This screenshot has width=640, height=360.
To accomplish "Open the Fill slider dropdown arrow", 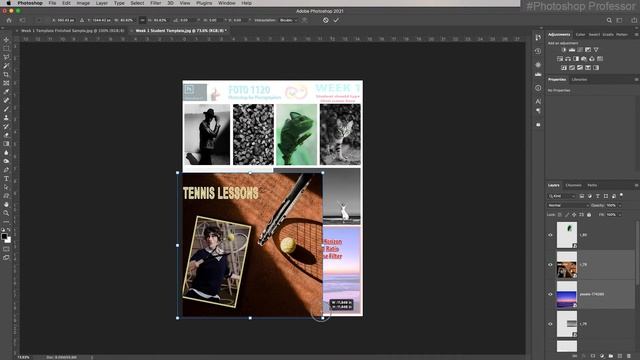I will pyautogui.click(x=620, y=215).
